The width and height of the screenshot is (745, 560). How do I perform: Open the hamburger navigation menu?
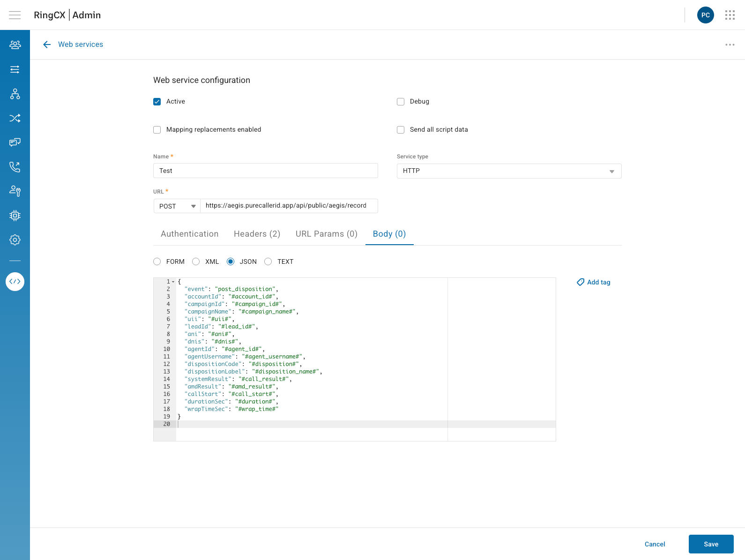tap(15, 15)
